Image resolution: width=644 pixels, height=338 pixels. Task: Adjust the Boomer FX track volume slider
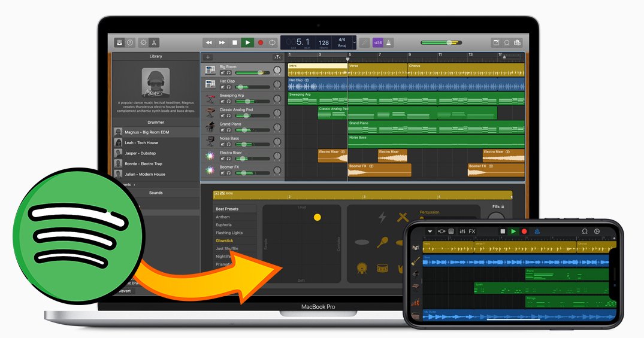(253, 173)
